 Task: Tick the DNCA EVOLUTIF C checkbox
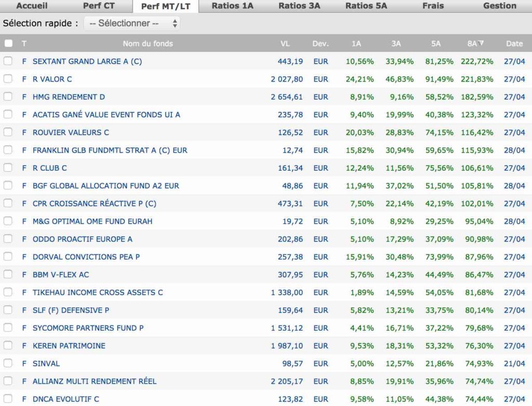pos(8,399)
